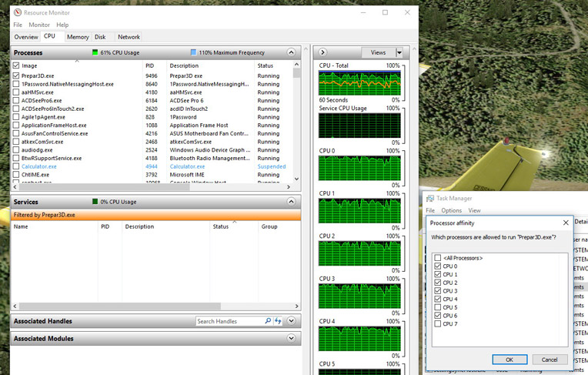Screen dimensions: 588x375
Task: Expand the Associated Modules section
Action: pos(291,338)
